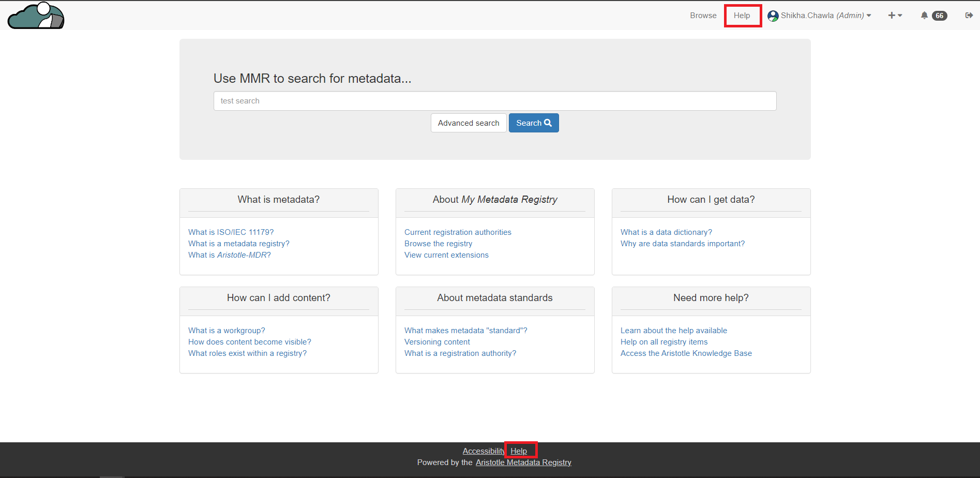980x478 pixels.
Task: Click 'What is a workgroup?' link
Action: pyautogui.click(x=227, y=331)
